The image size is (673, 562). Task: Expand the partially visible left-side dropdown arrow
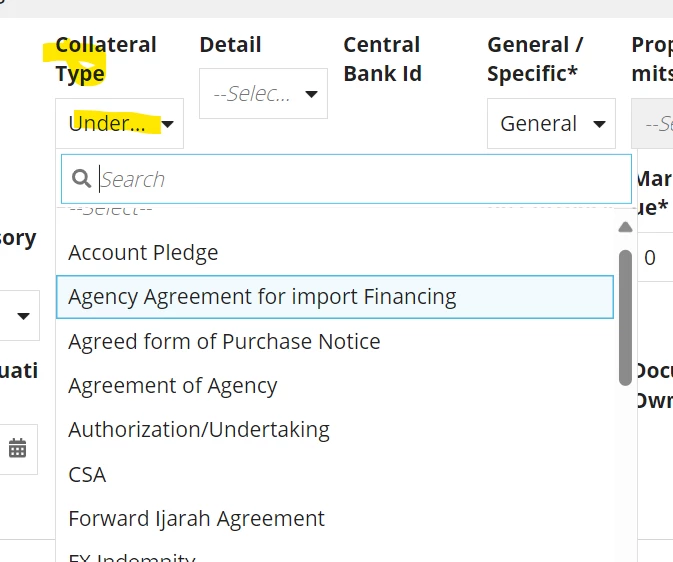pos(23,316)
